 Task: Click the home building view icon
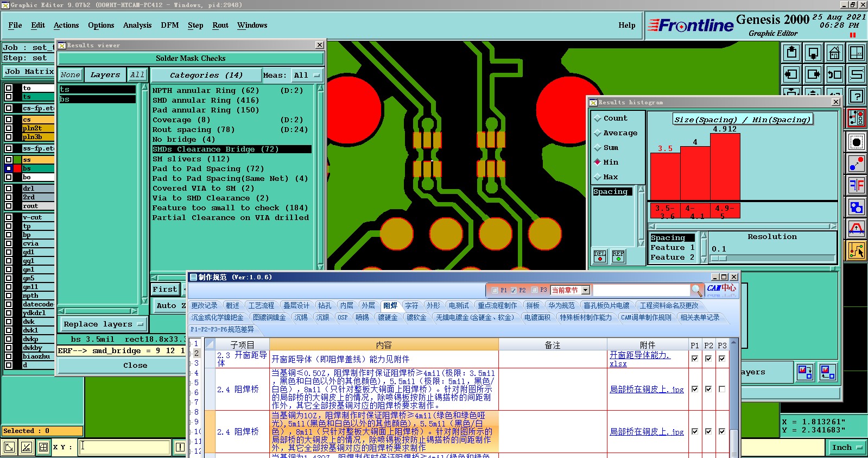[835, 53]
